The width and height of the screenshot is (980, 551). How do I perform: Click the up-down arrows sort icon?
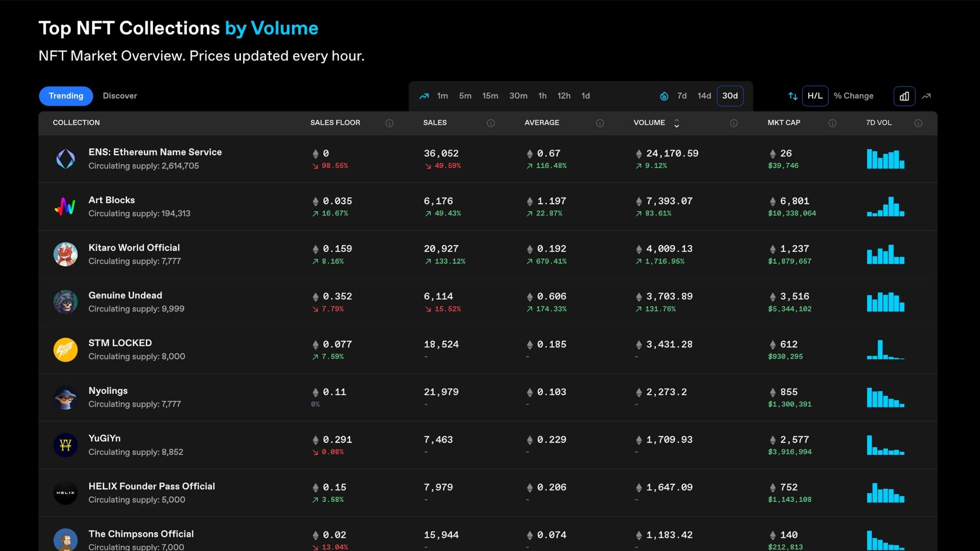pos(793,96)
